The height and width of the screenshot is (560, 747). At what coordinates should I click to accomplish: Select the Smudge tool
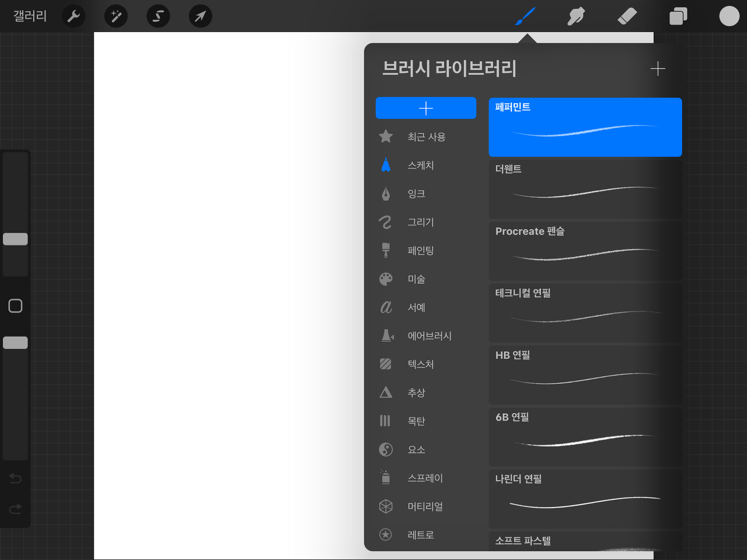tap(576, 16)
